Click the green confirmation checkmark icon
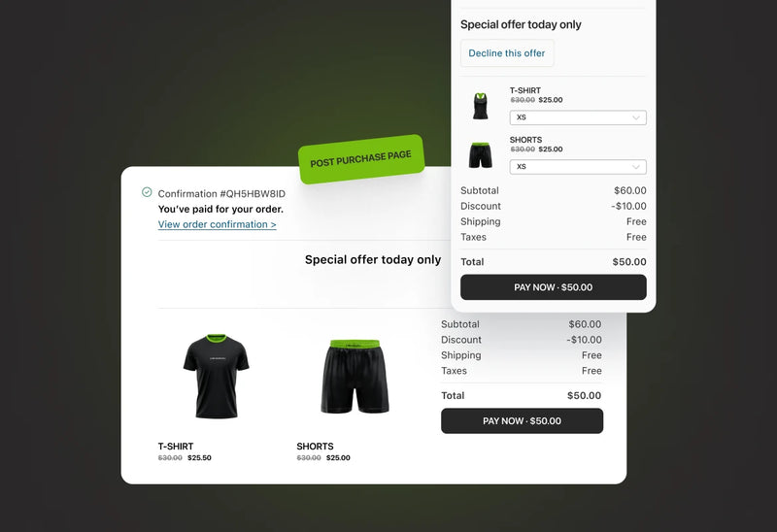 click(147, 192)
